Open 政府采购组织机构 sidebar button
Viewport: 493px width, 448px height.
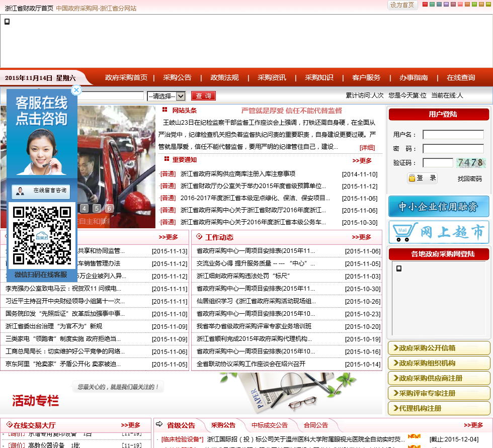[x=439, y=363]
